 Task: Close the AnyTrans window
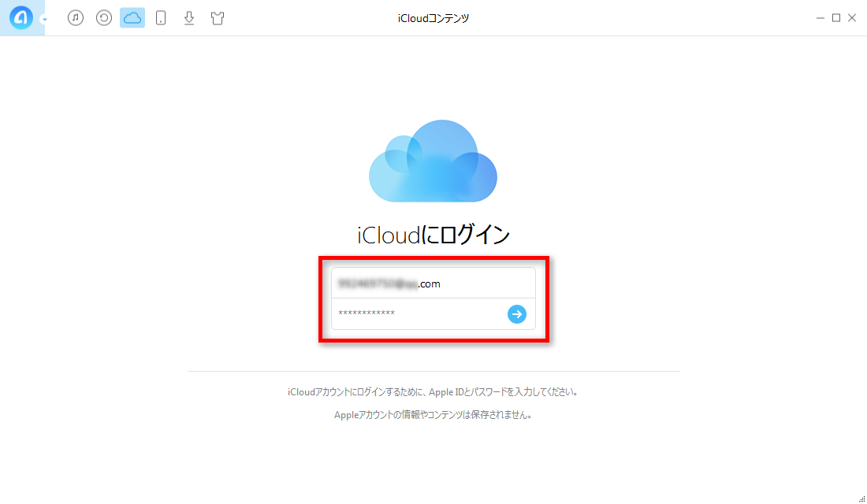pos(852,17)
